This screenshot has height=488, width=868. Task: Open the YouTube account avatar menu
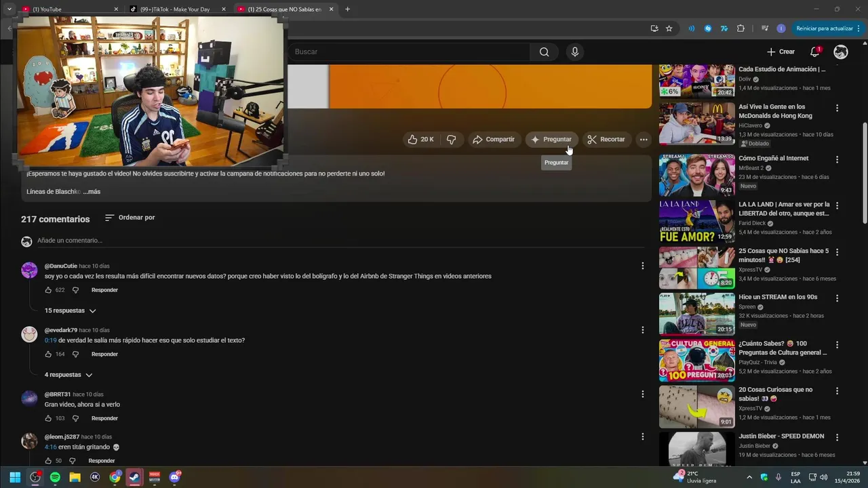coord(841,52)
